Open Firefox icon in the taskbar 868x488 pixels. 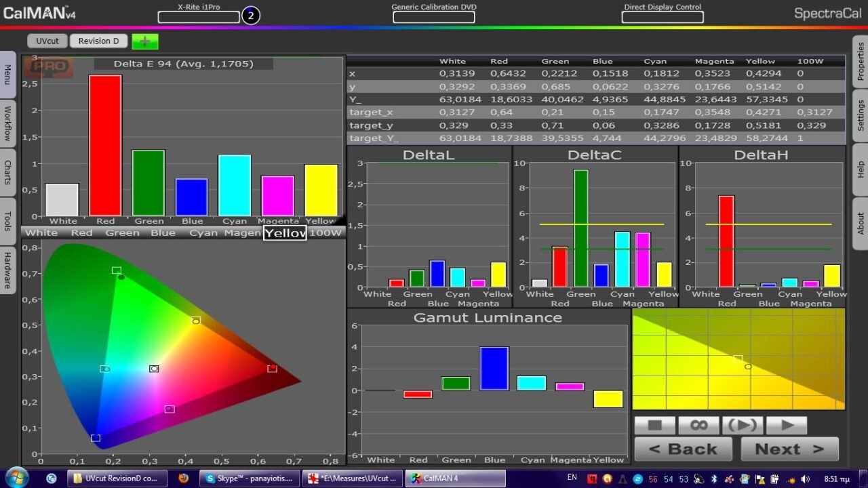coord(183,478)
